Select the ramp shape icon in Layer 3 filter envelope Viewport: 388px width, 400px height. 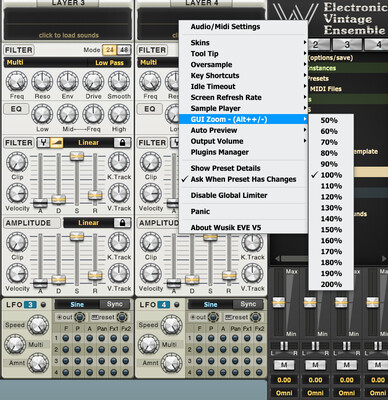point(57,143)
